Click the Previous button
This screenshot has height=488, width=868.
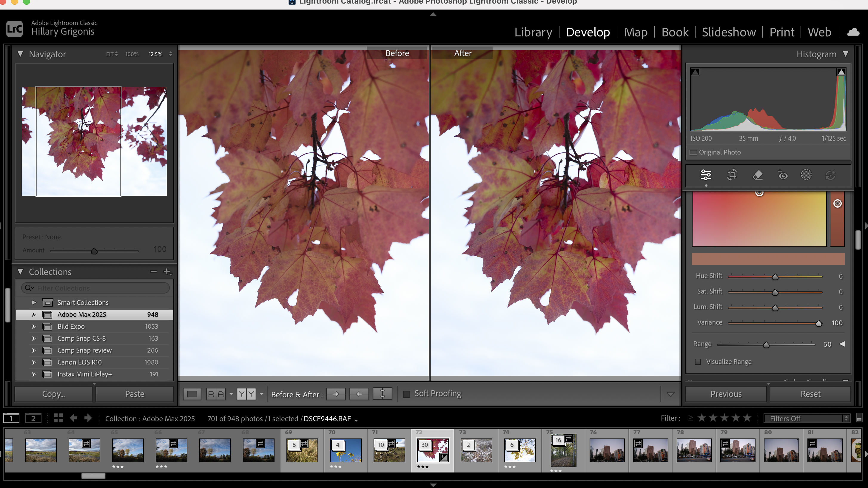726,394
